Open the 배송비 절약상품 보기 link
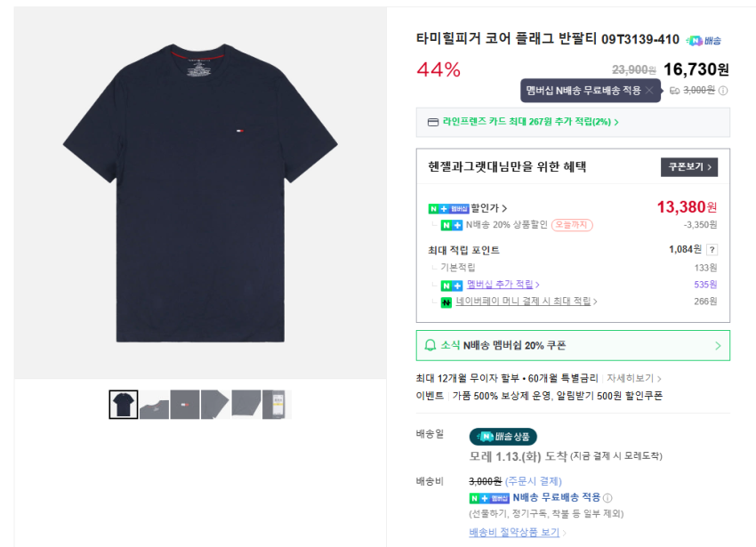The height and width of the screenshot is (547, 756). 517,533
